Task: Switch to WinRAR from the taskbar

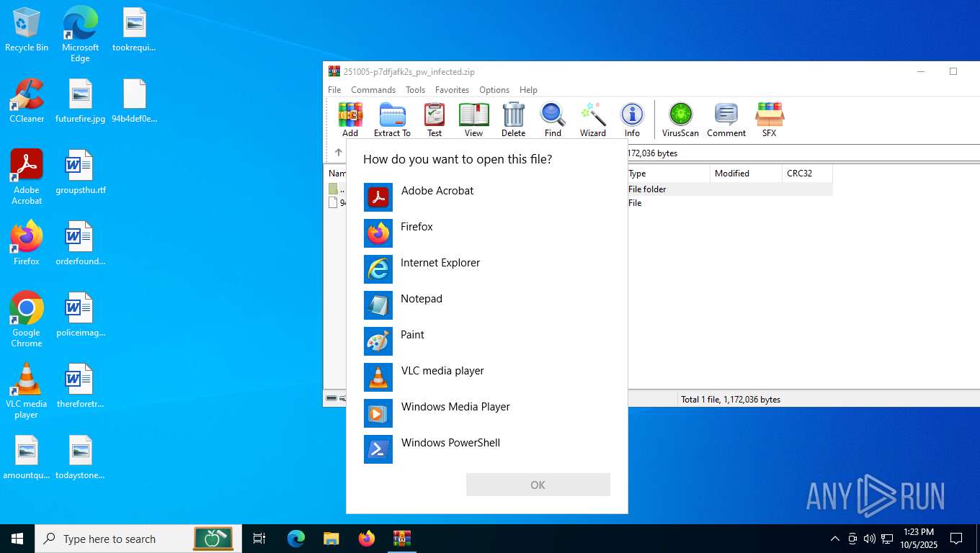Action: pos(402,539)
